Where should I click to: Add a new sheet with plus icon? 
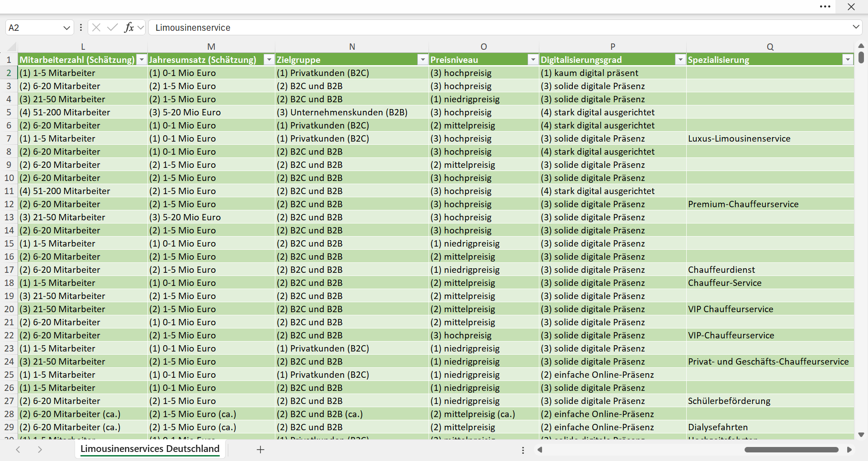coord(260,450)
